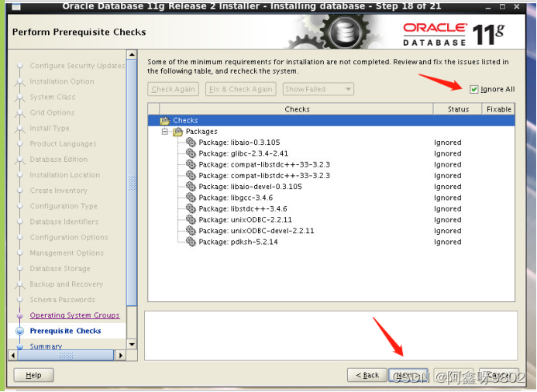Select row Package: unixODBC-devel-2.2.11
The image size is (537, 392).
tap(331, 231)
